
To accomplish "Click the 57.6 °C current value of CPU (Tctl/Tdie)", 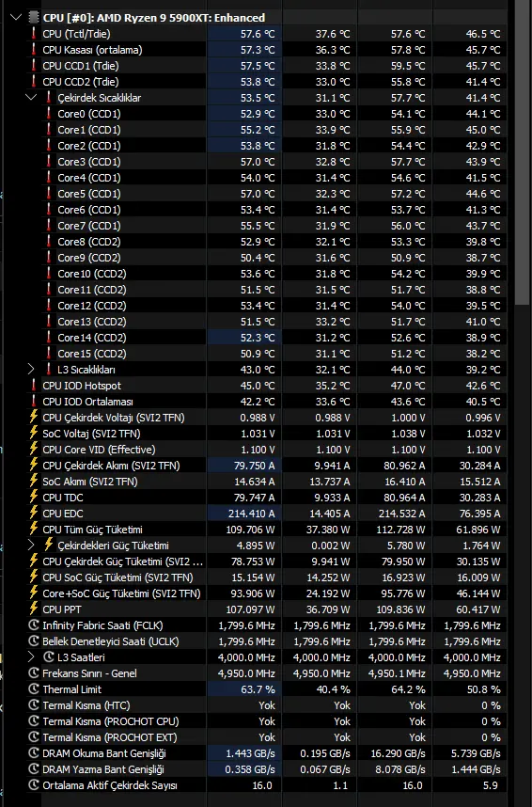I will click(258, 34).
